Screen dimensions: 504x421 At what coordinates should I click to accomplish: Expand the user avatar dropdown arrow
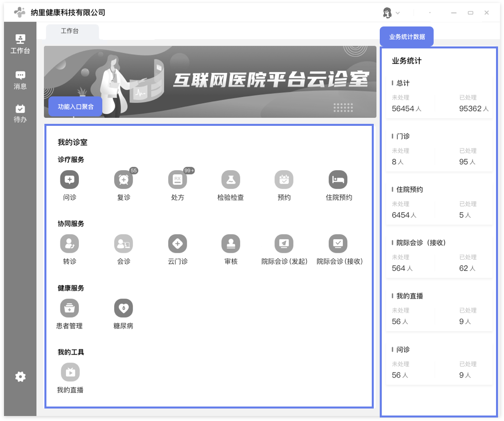click(398, 13)
